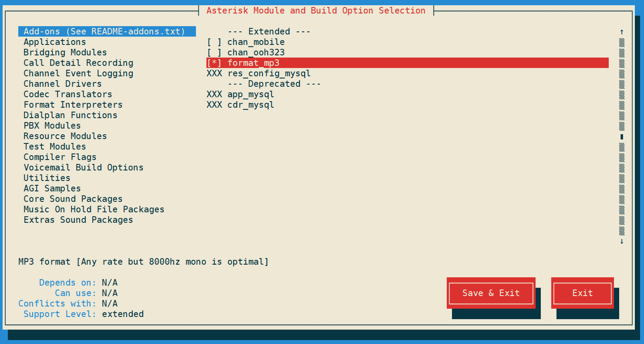The width and height of the screenshot is (644, 344).
Task: Select Call Detail Recording category
Action: (x=78, y=63)
